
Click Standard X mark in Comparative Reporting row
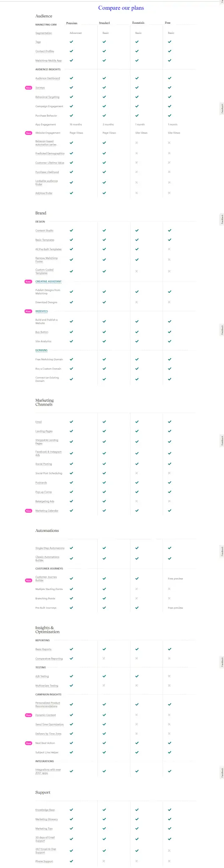click(104, 658)
